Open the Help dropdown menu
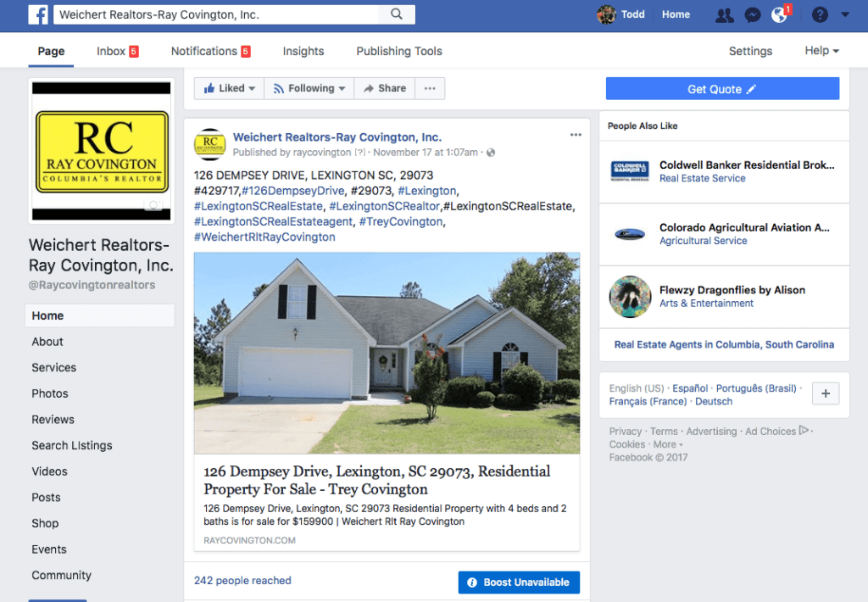The width and height of the screenshot is (868, 602). coord(821,50)
